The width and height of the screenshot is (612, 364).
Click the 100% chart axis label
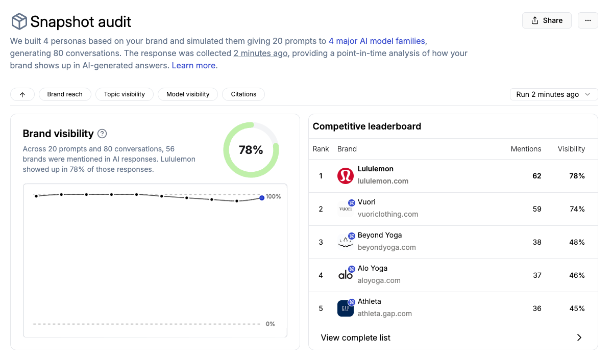(x=273, y=196)
